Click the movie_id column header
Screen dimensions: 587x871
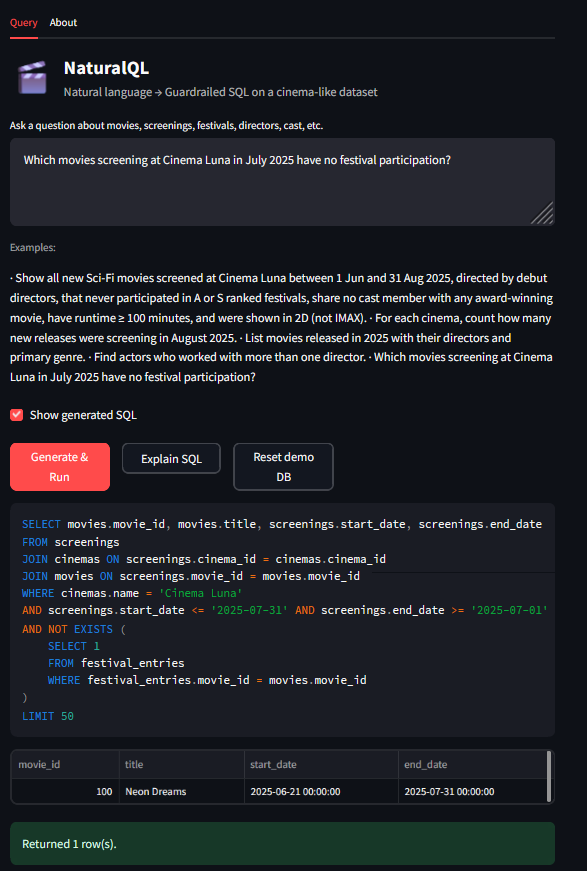pos(65,764)
